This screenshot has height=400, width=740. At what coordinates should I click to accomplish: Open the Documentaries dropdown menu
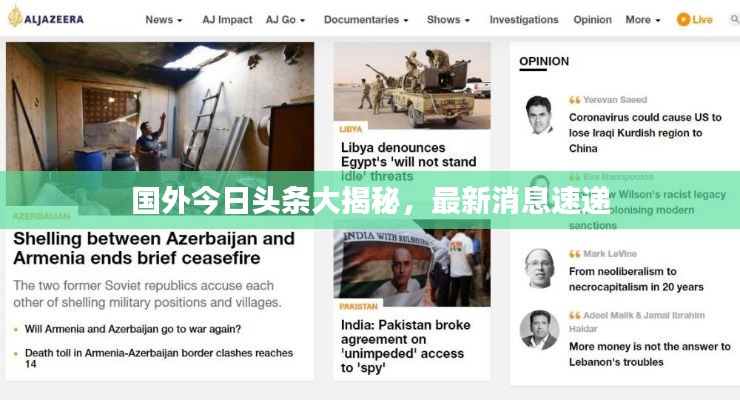366,20
